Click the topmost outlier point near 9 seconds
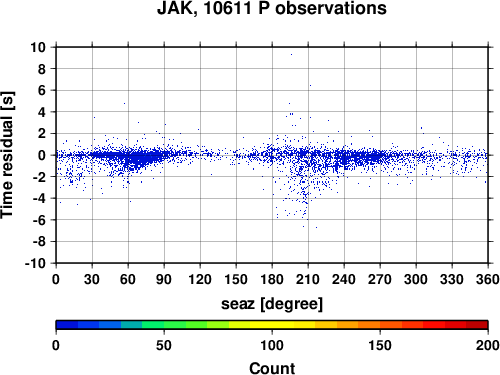The width and height of the screenshot is (500, 375). (291, 54)
